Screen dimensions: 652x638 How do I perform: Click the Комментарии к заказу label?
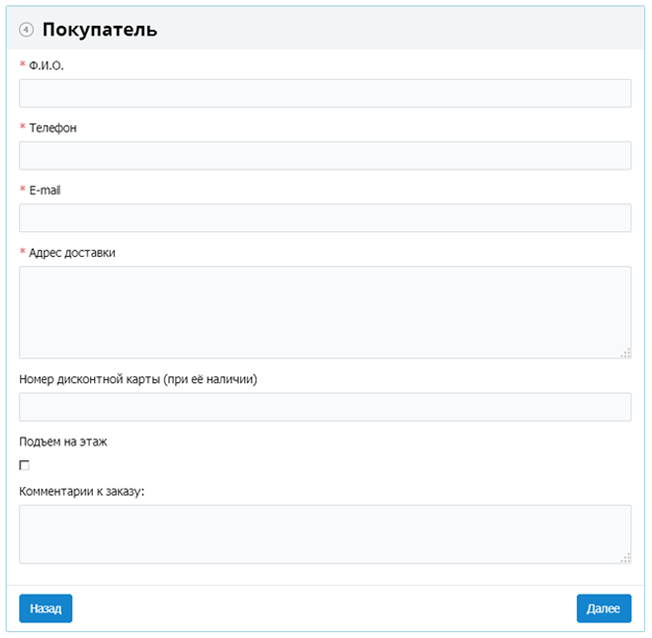[x=82, y=492]
